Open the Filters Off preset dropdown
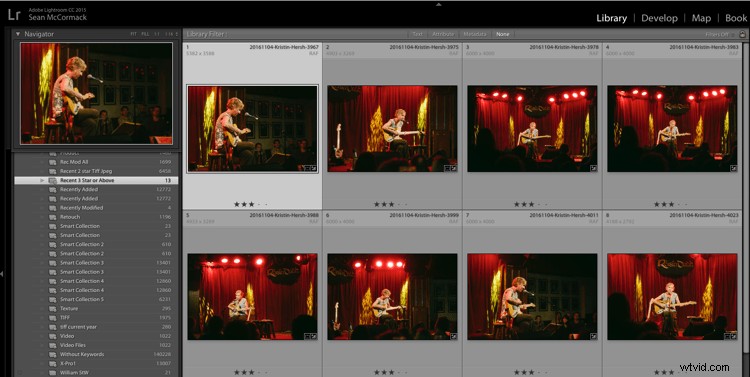The image size is (750, 377). pos(719,34)
